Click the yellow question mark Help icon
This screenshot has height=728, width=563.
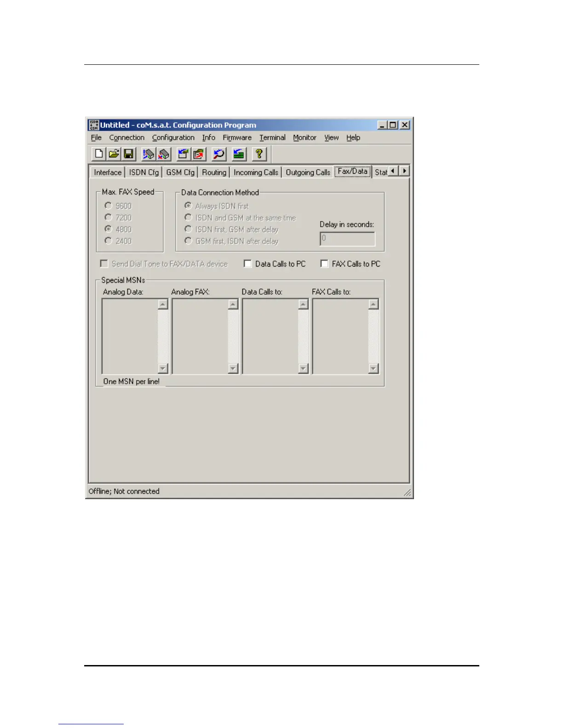point(259,154)
